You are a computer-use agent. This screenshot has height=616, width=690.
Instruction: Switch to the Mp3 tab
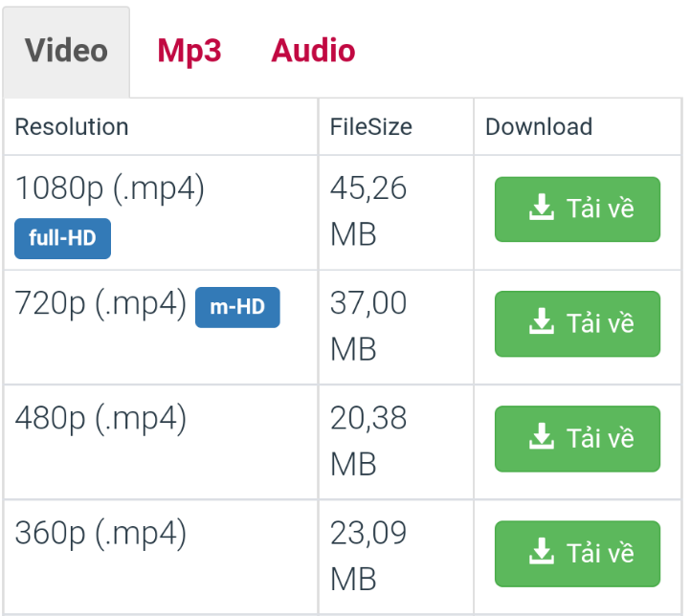(189, 51)
